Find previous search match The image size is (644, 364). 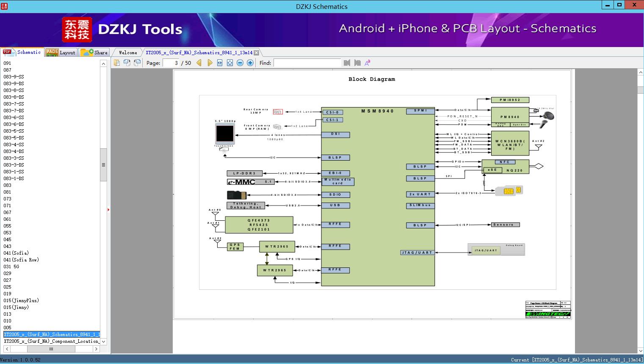pyautogui.click(x=347, y=63)
